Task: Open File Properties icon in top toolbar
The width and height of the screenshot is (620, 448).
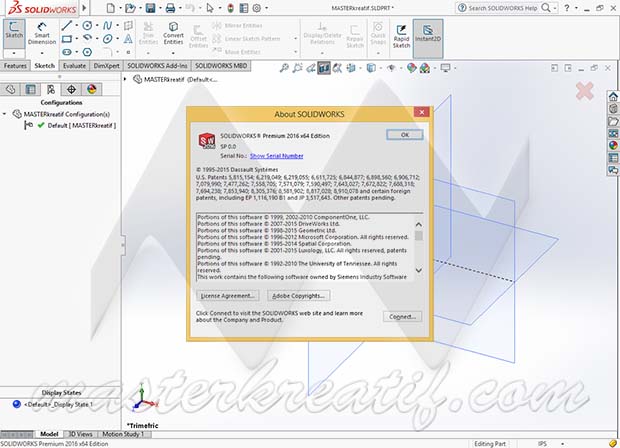Action: (244, 8)
